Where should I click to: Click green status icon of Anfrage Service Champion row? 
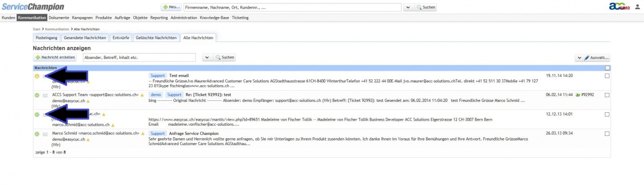click(37, 134)
